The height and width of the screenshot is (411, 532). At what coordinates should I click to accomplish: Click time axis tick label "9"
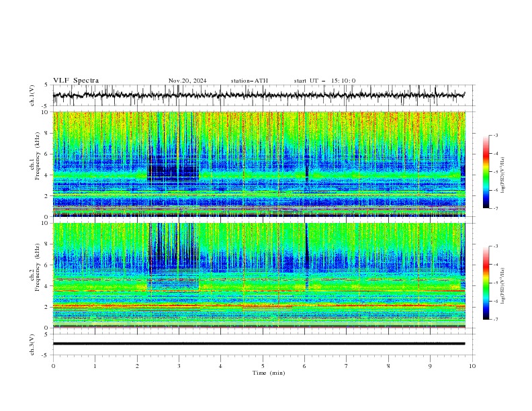point(430,366)
